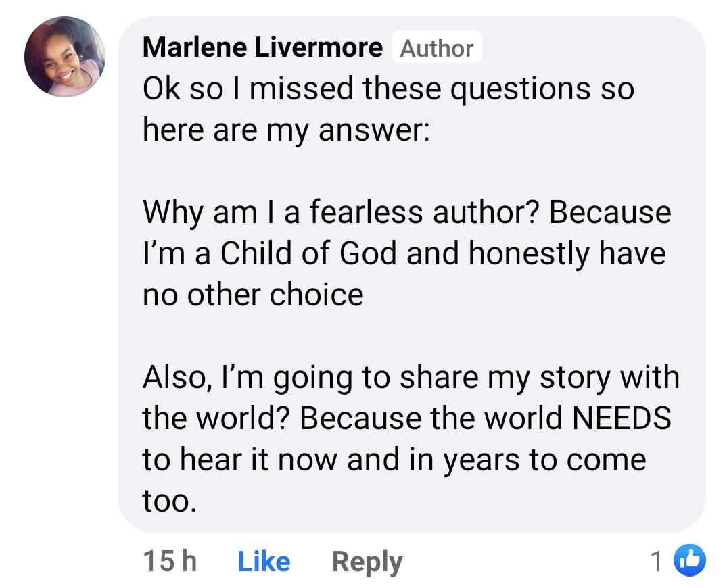Open the Marlene Livermore profile name link

click(x=262, y=47)
